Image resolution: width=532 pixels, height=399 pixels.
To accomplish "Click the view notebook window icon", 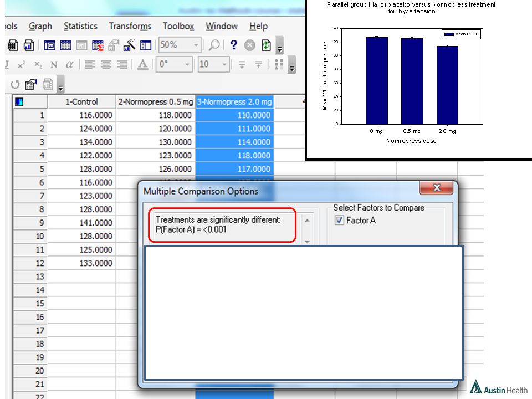I will 49,45.
